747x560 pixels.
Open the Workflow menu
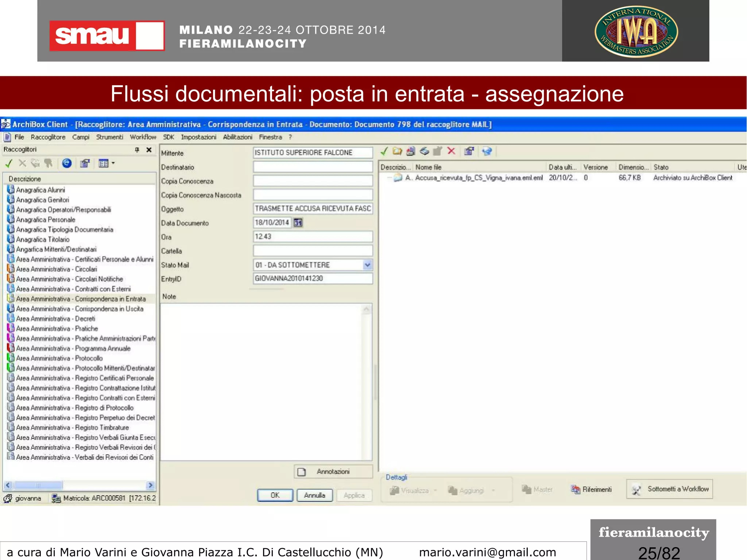pos(143,137)
